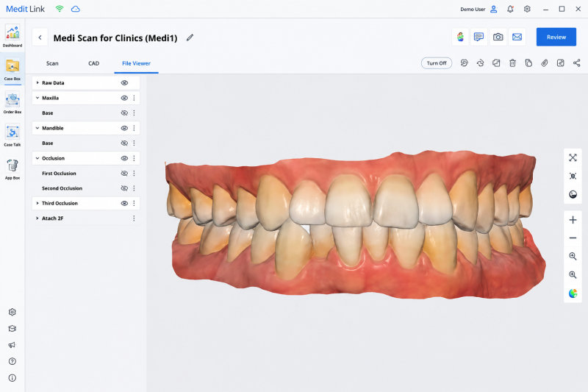Show the Maxilla Base layer
This screenshot has height=392, width=588.
point(124,113)
